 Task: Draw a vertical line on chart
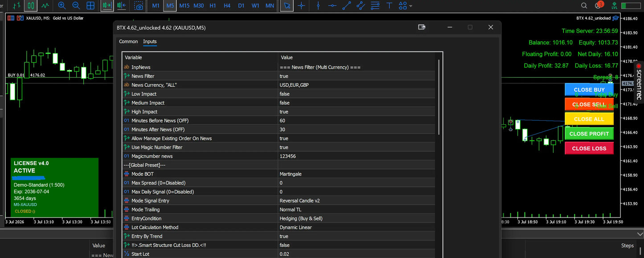click(x=318, y=6)
